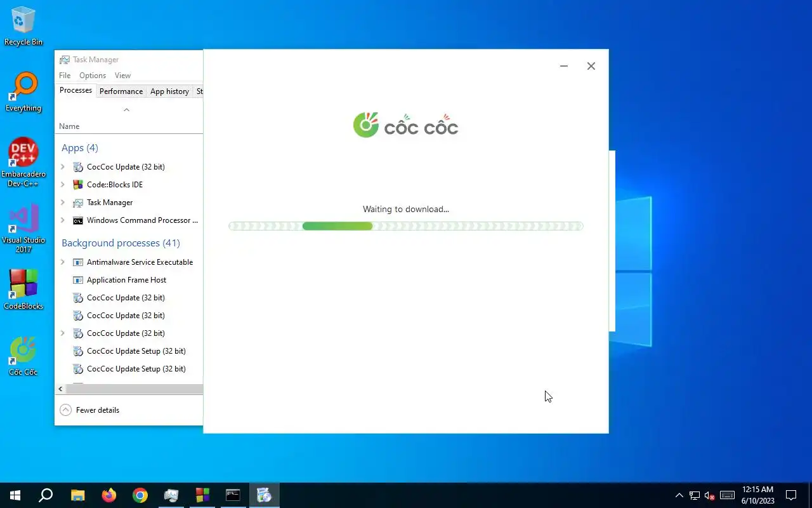Open network status tray icon

(x=695, y=495)
